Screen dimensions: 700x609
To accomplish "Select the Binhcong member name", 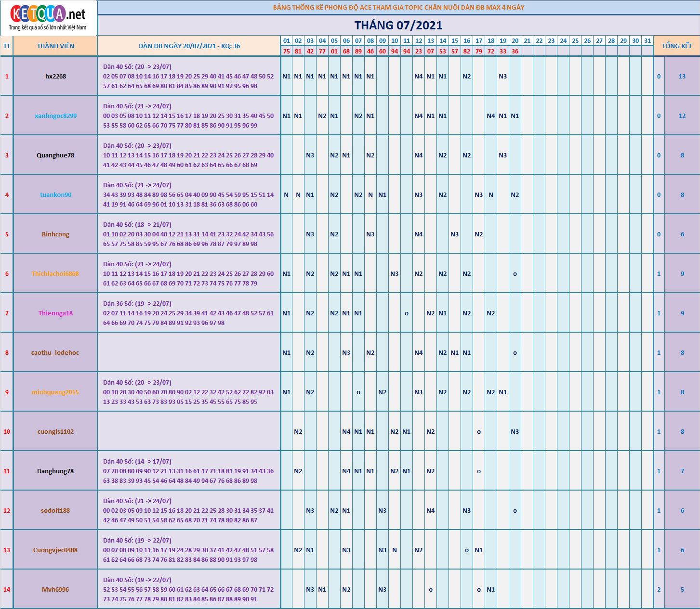I will [x=55, y=234].
